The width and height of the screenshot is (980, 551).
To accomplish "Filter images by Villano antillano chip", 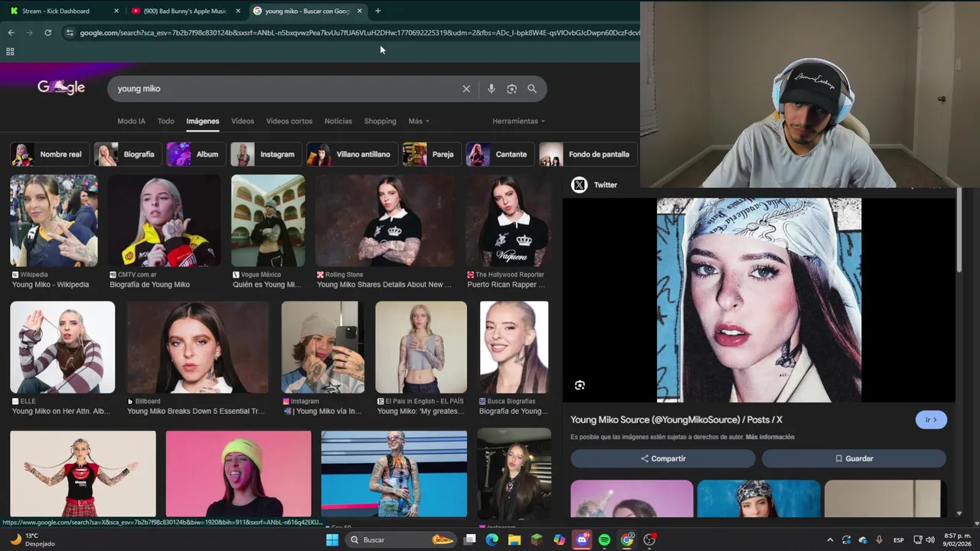I will click(x=352, y=154).
